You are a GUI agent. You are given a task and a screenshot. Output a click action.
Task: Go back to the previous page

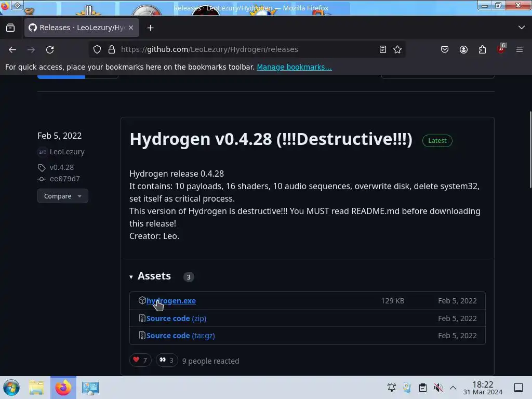(x=12, y=49)
